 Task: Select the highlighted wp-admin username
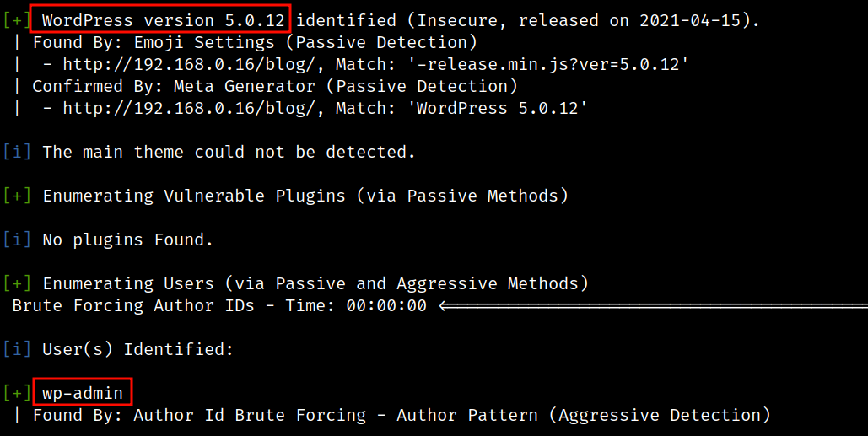tap(83, 393)
